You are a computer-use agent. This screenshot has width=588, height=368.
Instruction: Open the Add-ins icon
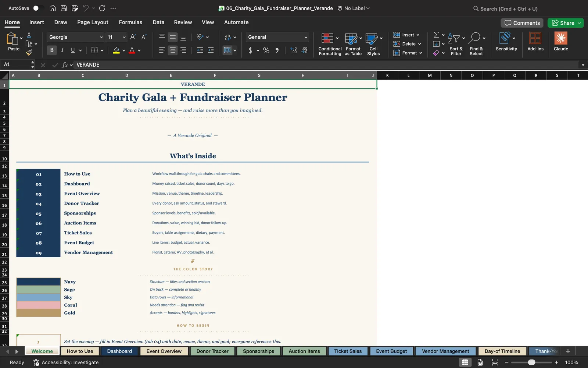coord(535,41)
